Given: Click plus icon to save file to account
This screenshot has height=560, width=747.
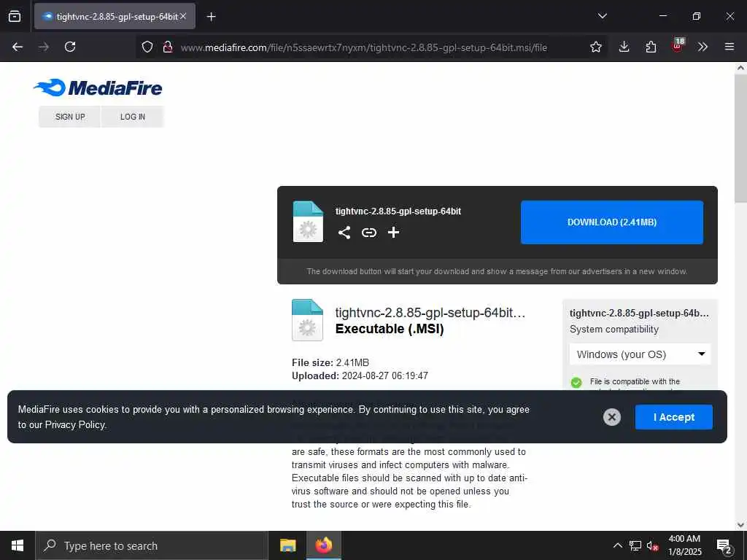Looking at the screenshot, I should pos(393,233).
